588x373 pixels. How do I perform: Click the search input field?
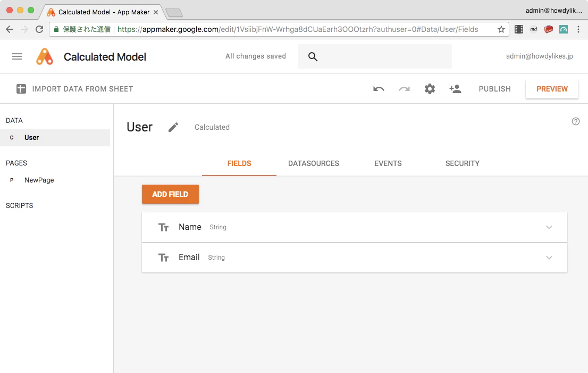click(375, 56)
